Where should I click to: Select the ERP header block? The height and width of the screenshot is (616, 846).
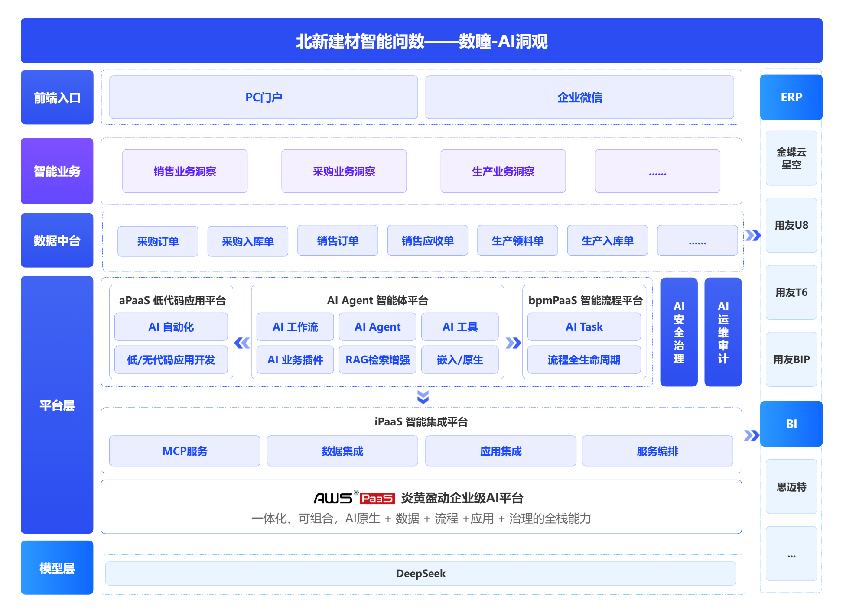click(x=791, y=97)
